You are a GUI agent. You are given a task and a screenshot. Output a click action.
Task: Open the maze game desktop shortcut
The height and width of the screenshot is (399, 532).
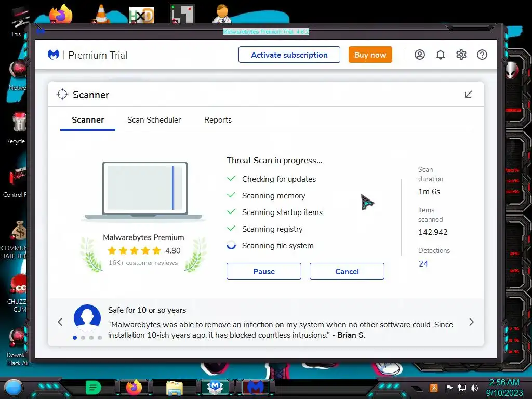(182, 14)
